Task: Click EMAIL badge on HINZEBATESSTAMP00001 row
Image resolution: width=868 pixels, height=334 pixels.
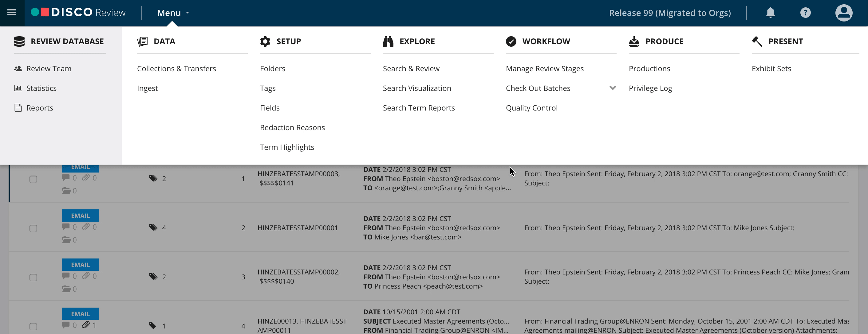Action: pyautogui.click(x=80, y=216)
